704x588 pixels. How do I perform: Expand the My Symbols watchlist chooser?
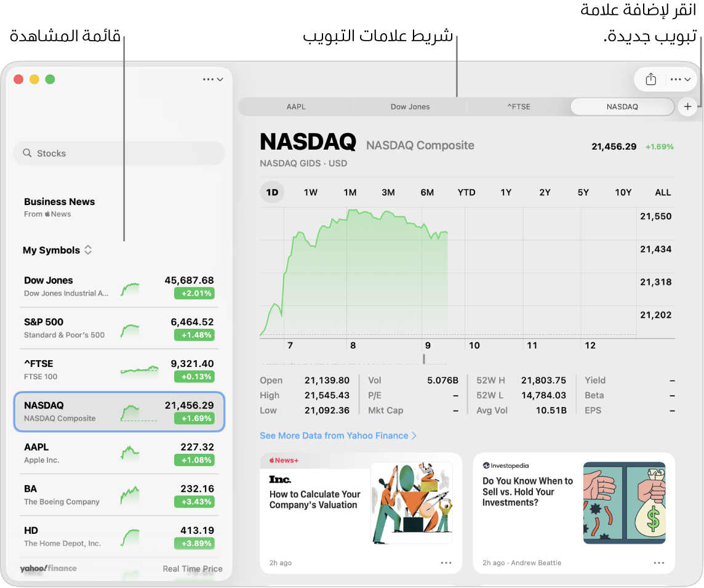tap(57, 250)
